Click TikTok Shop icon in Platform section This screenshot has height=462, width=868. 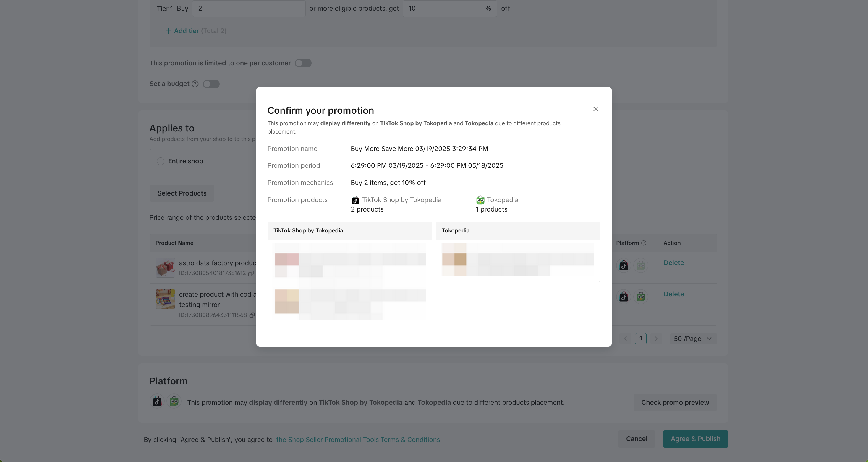(157, 401)
